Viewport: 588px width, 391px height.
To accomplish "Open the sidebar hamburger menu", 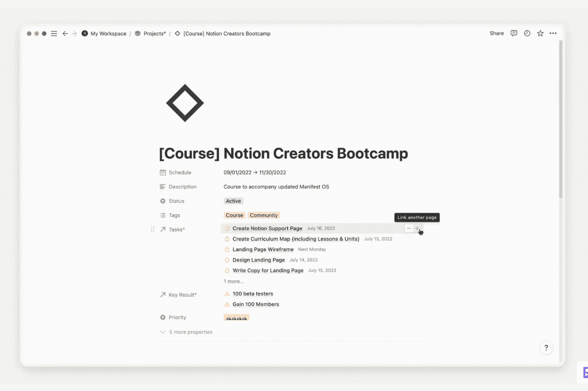I will click(x=54, y=33).
